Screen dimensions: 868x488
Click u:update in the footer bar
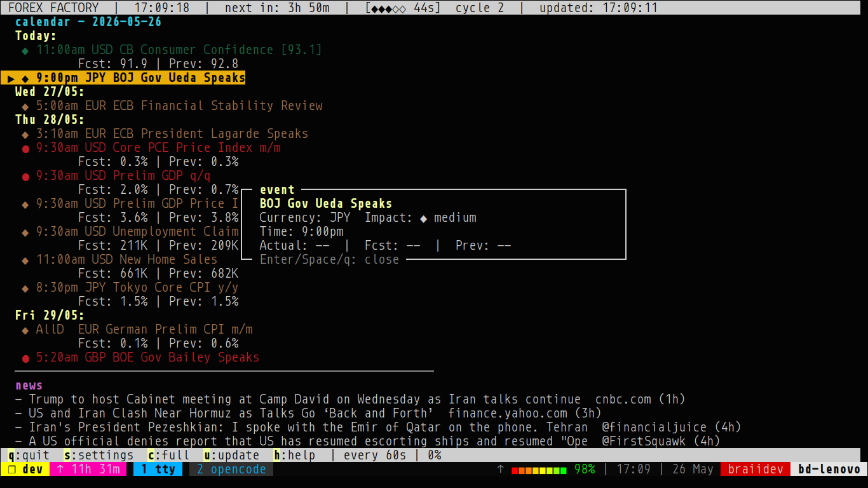click(231, 455)
